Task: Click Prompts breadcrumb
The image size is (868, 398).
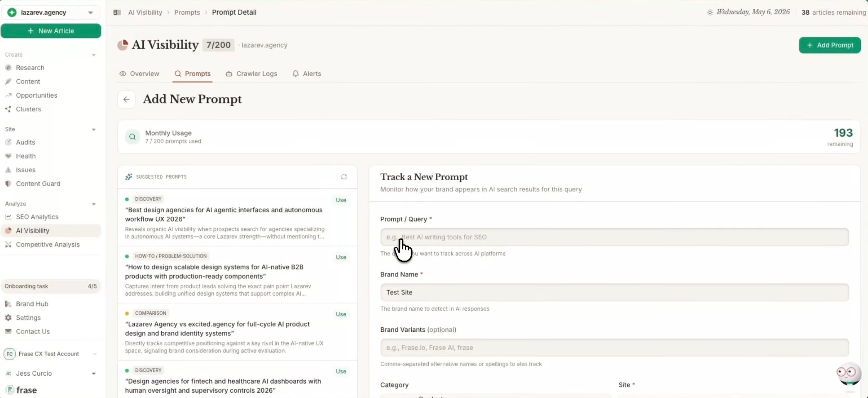Action: click(187, 12)
